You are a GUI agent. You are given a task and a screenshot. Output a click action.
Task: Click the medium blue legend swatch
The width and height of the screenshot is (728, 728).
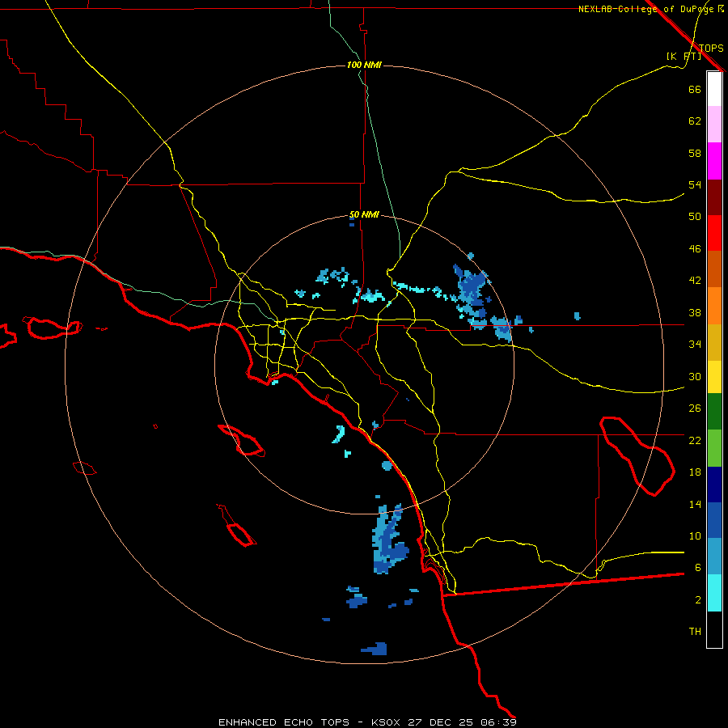(x=714, y=520)
